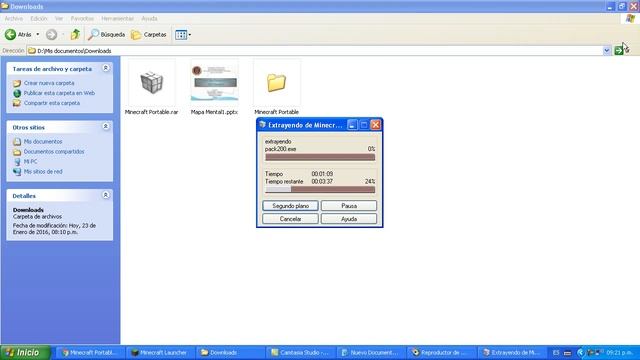This screenshot has width=640, height=360.
Task: Select the Minecraft Portable.rar archive icon
Action: pyautogui.click(x=152, y=83)
